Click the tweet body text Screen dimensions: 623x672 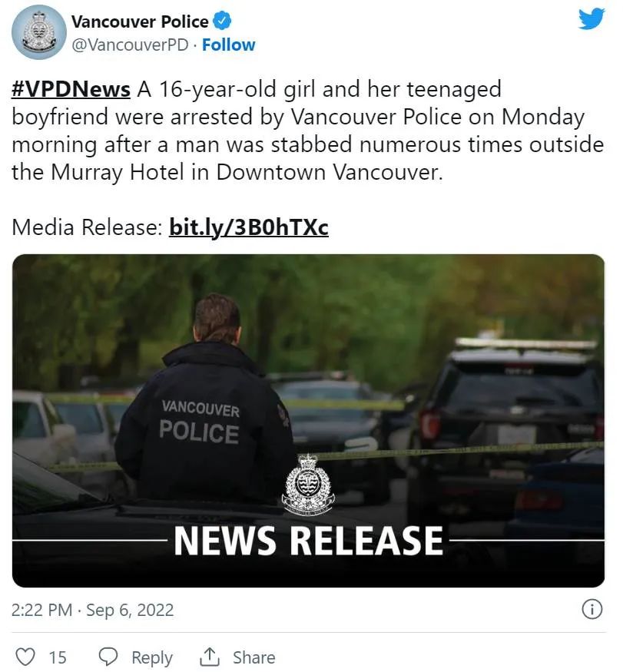coord(308,131)
